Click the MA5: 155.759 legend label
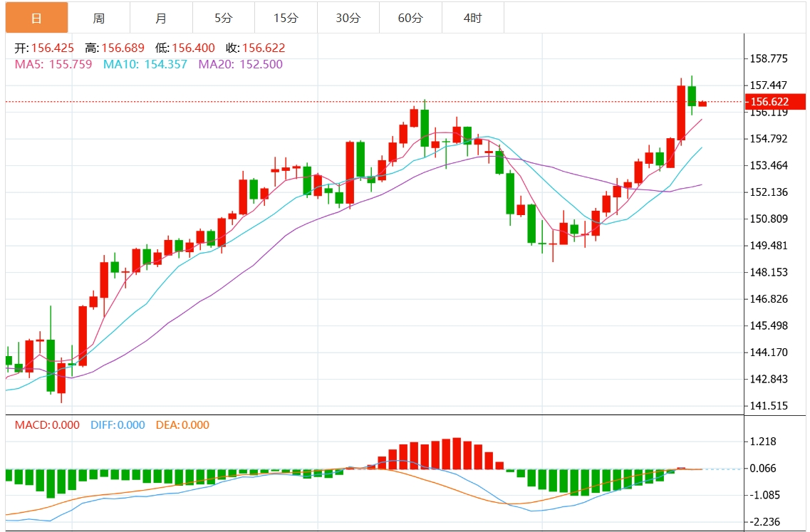 click(x=53, y=64)
